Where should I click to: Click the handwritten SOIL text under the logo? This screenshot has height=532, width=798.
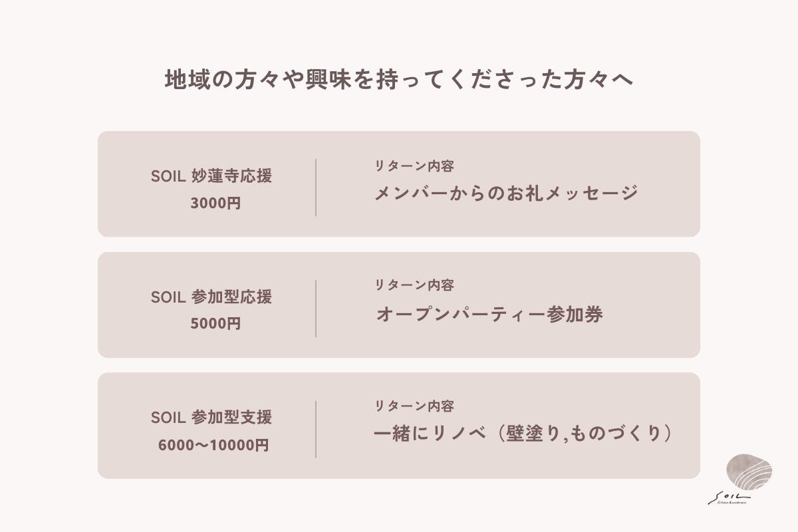(x=730, y=497)
